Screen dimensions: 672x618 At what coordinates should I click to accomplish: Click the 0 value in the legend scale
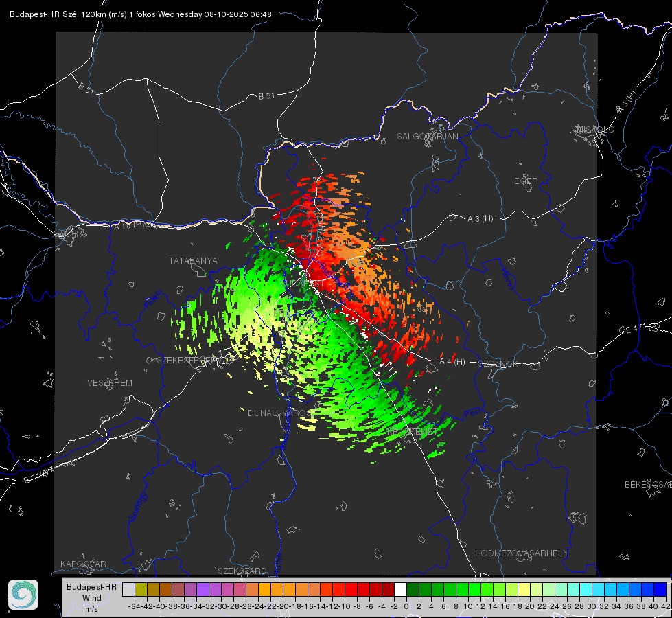coord(406,606)
